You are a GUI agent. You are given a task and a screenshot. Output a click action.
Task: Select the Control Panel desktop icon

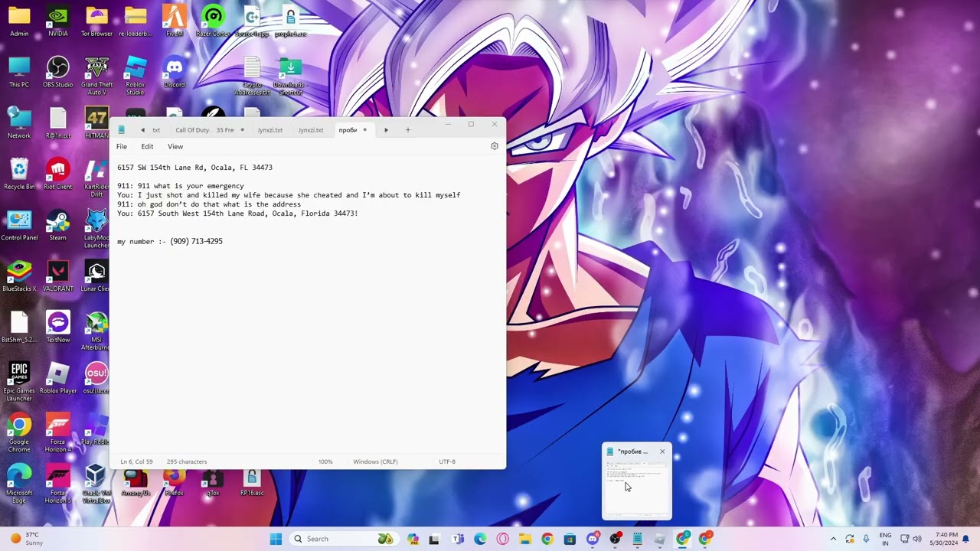coord(19,226)
